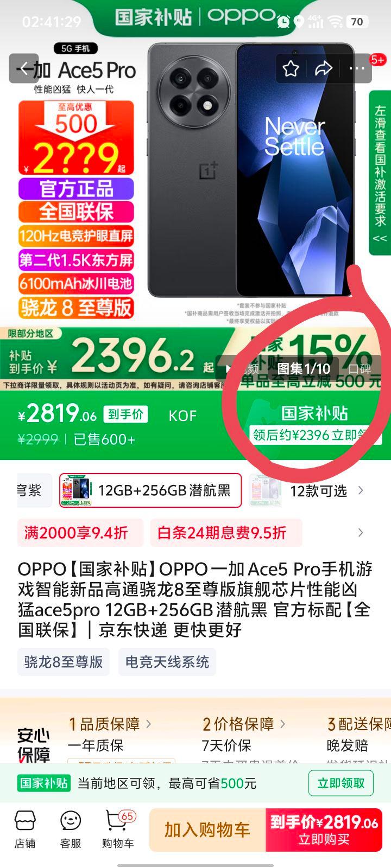Tap 立即领取 subsidy button
391x868 pixels.
click(x=341, y=783)
